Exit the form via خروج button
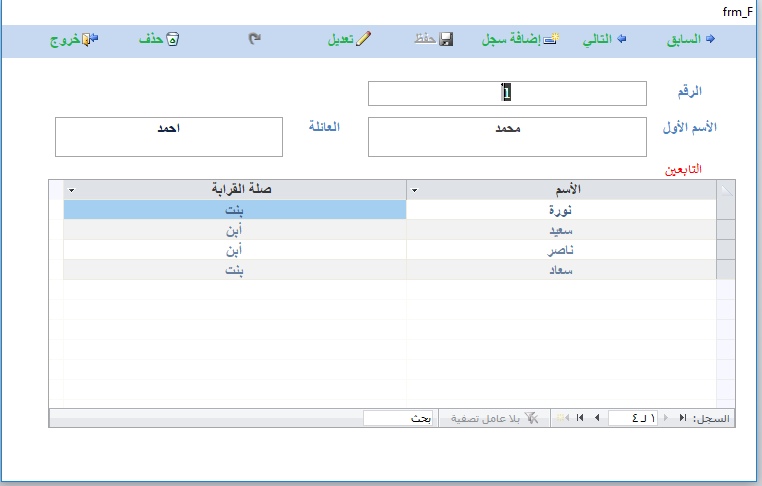The image size is (762, 486). pyautogui.click(x=73, y=40)
